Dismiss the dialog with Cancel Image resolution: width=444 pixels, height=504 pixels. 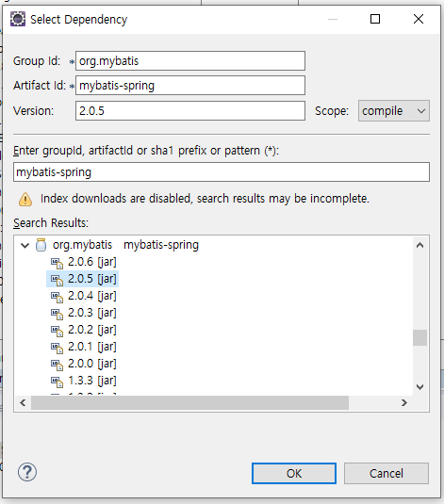click(386, 473)
